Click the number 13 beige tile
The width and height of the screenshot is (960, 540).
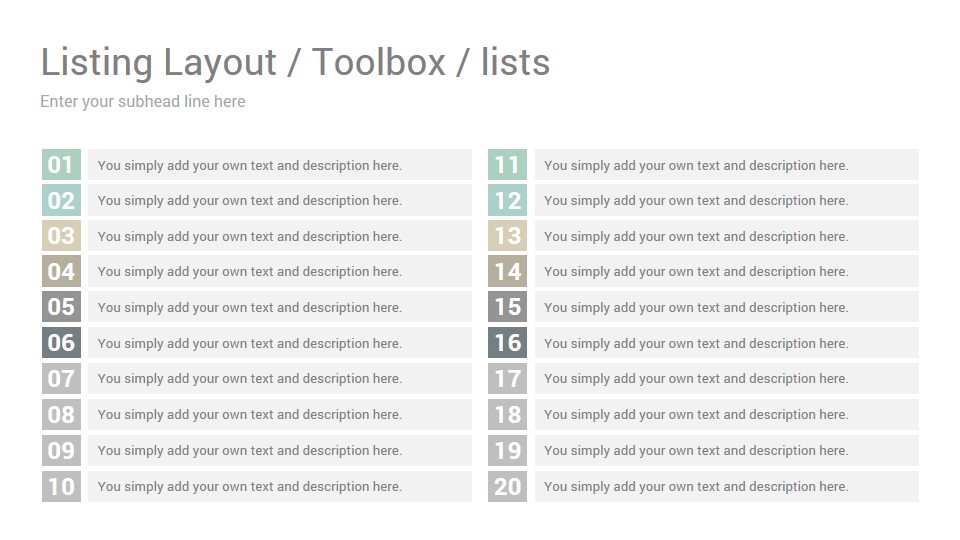pyautogui.click(x=508, y=236)
